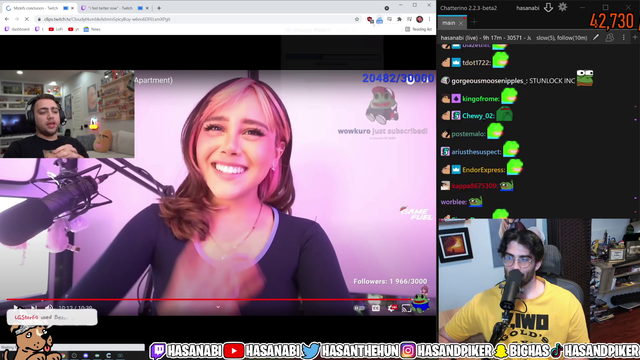The height and width of the screenshot is (360, 640).
Task: Click username ariusthesuspect in chat
Action: coord(476,152)
